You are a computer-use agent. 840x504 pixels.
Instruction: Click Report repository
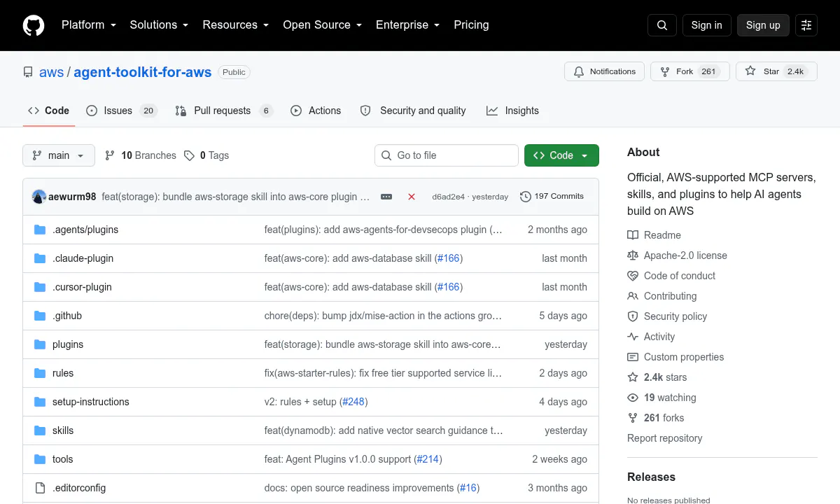coord(665,438)
